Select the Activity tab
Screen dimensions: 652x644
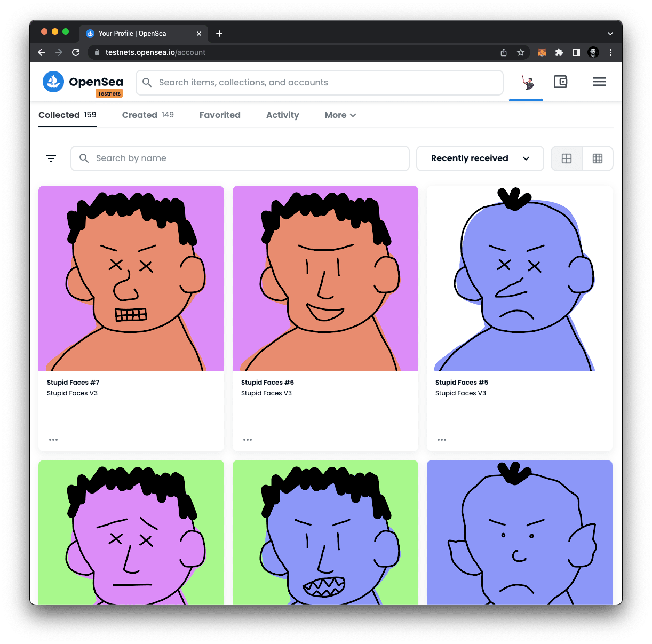[283, 115]
